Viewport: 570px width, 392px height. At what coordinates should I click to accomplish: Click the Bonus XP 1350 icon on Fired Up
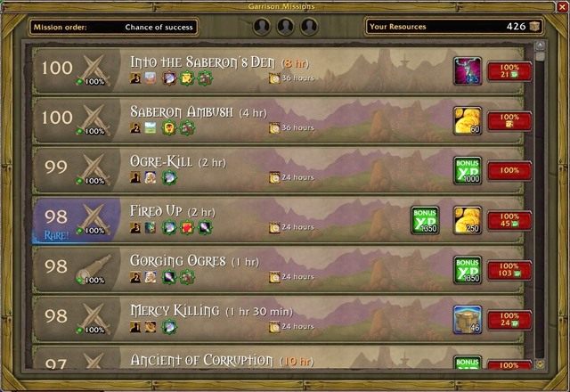[x=425, y=220]
